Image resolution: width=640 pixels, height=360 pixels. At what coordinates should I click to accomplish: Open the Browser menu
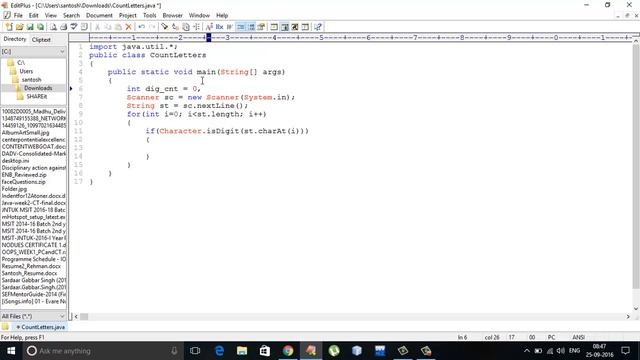tap(173, 15)
